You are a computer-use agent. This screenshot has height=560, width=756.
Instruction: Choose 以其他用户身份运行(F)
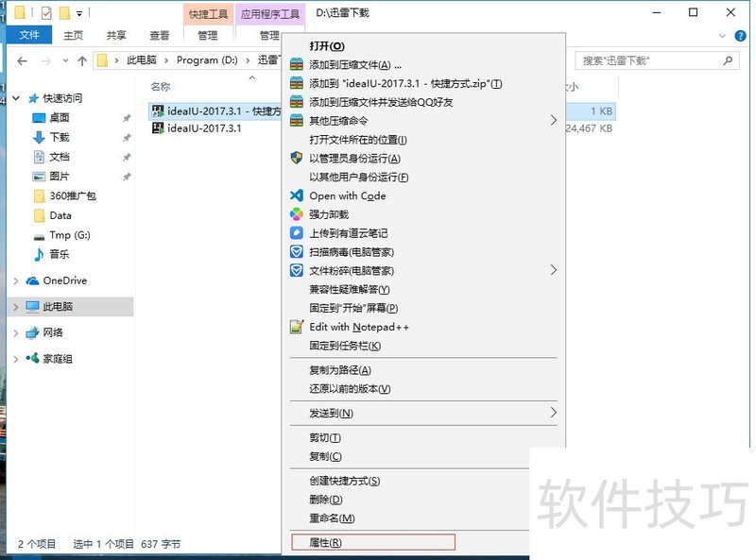point(359,178)
